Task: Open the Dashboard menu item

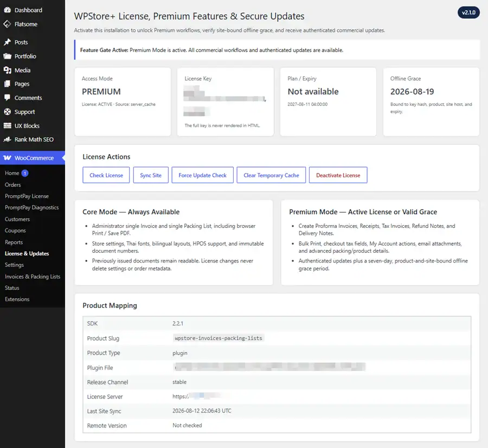Action: [x=28, y=10]
